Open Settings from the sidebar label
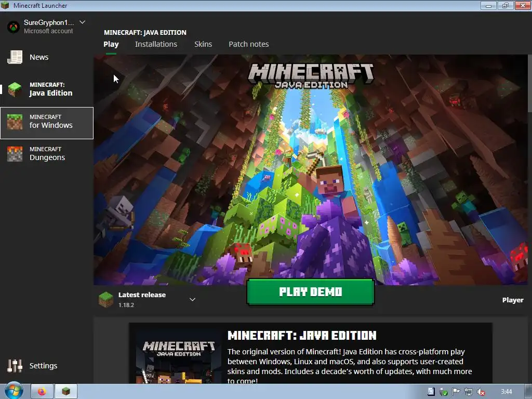 coord(44,366)
